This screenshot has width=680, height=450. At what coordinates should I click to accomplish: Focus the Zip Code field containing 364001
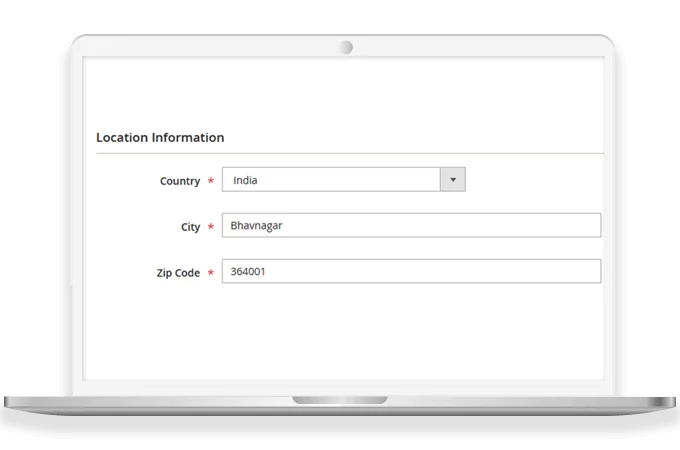click(411, 271)
